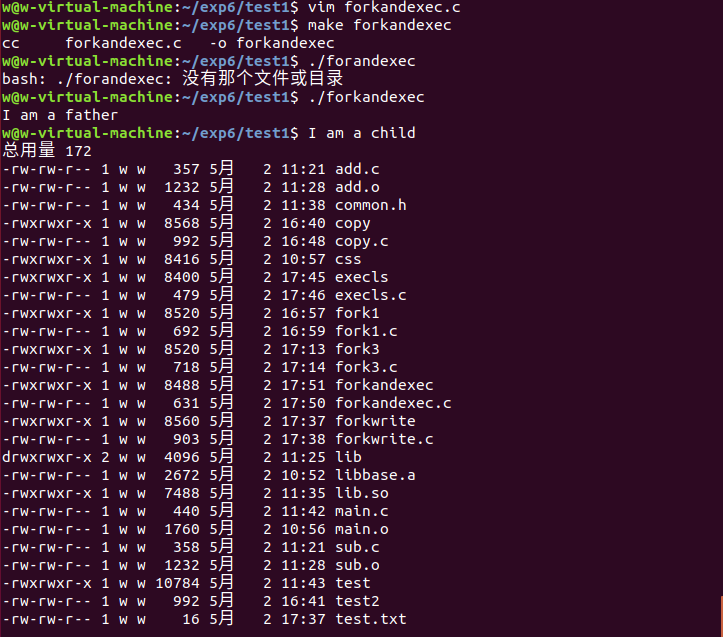Click the file name copy.c
Screen dimensions: 723x637
tap(362, 242)
